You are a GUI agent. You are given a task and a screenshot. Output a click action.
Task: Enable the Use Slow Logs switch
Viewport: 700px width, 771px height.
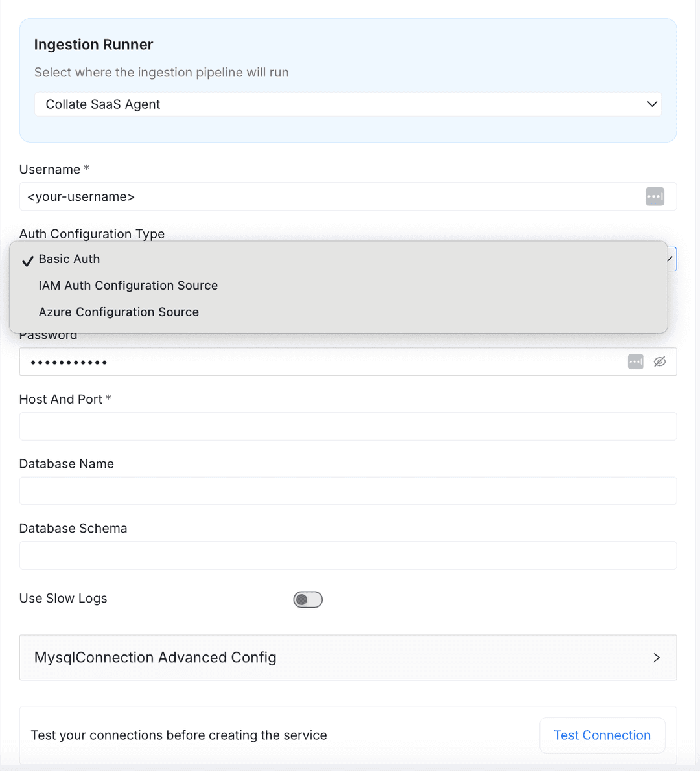coord(308,599)
